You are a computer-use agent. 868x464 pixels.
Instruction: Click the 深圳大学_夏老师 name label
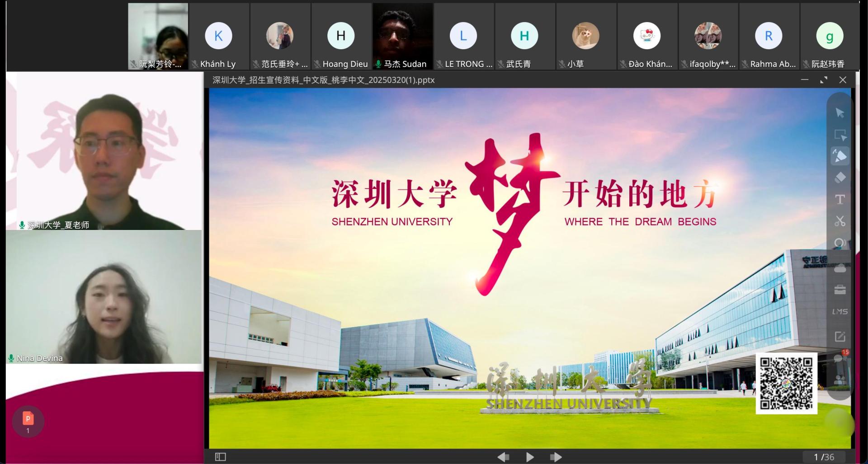(x=58, y=225)
